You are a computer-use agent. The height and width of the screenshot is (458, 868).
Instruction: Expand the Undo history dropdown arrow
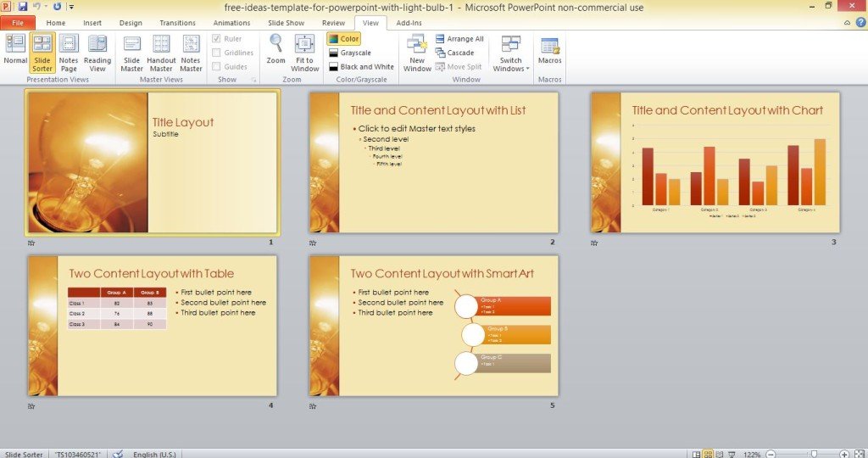pyautogui.click(x=47, y=7)
